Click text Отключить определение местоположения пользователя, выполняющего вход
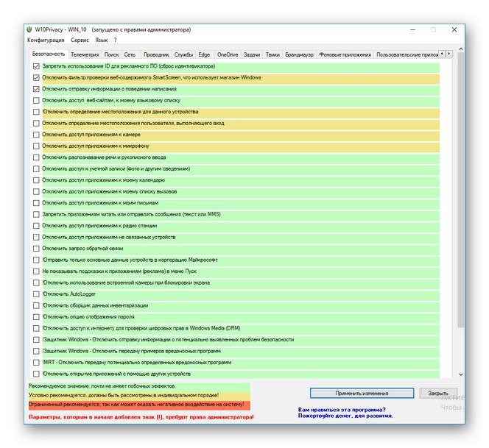This screenshot has width=489, height=448. click(133, 123)
